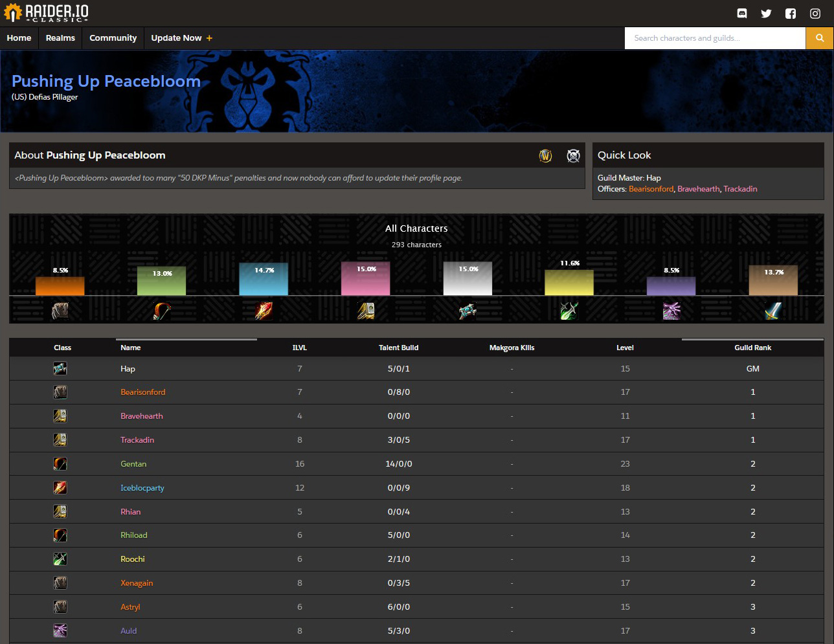Open Hap character in table
This screenshot has width=834, height=644.
click(128, 369)
